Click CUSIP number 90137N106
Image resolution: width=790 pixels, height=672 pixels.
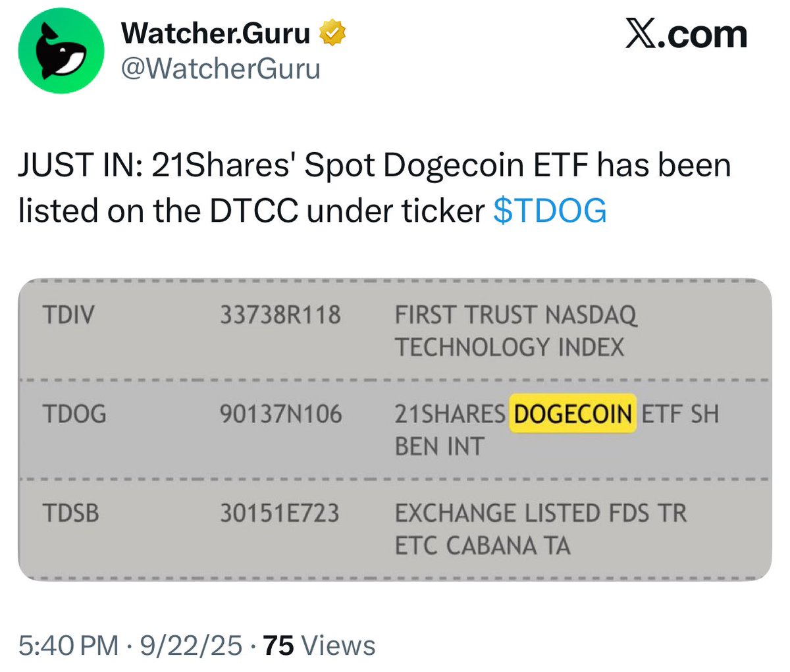pos(281,414)
